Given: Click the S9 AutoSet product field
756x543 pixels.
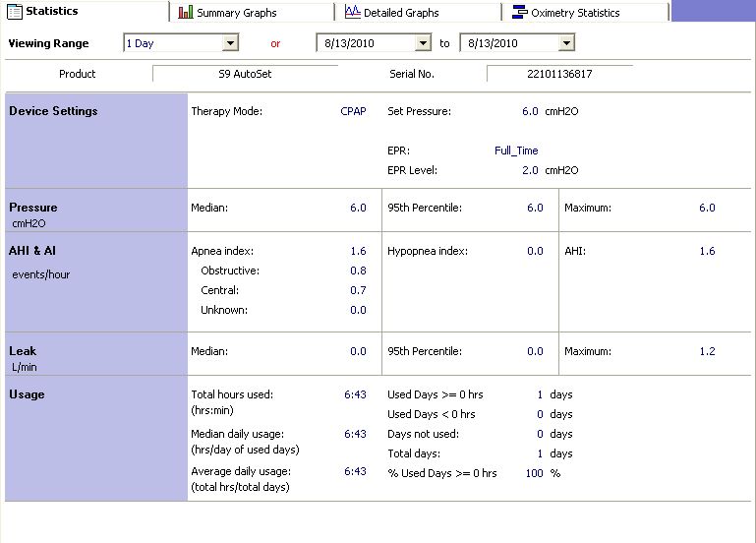Looking at the screenshot, I should 245,74.
